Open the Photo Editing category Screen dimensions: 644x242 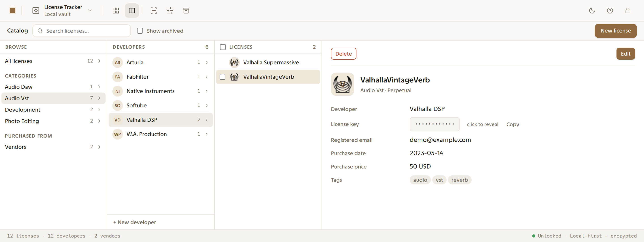click(53, 121)
